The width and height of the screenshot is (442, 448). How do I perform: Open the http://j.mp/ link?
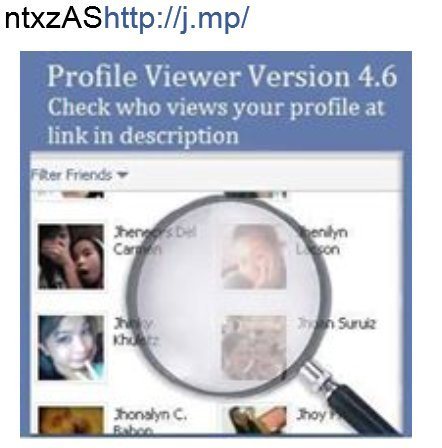click(x=176, y=18)
